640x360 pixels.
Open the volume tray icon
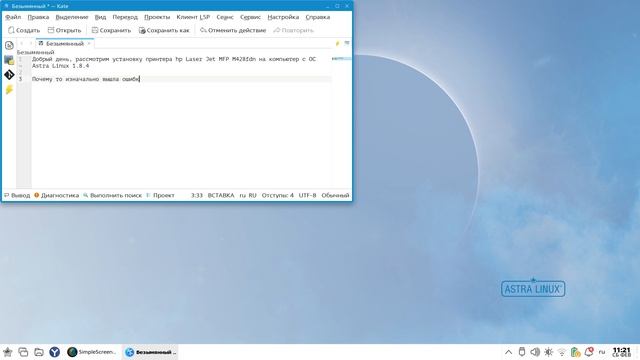coord(535,352)
